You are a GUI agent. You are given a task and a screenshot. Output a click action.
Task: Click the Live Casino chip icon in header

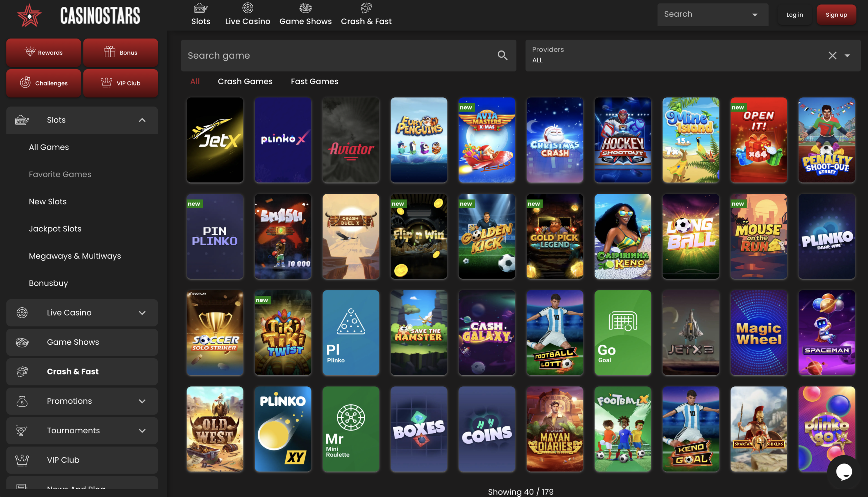(x=248, y=8)
